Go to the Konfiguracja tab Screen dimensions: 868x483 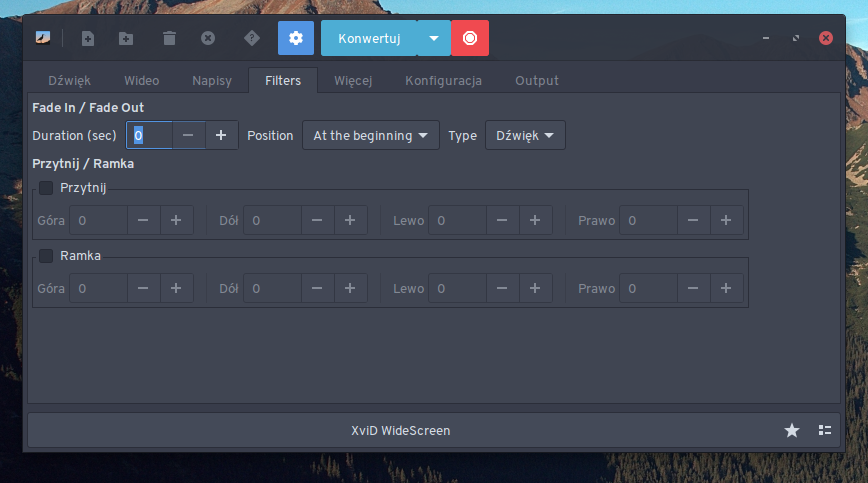click(x=443, y=81)
